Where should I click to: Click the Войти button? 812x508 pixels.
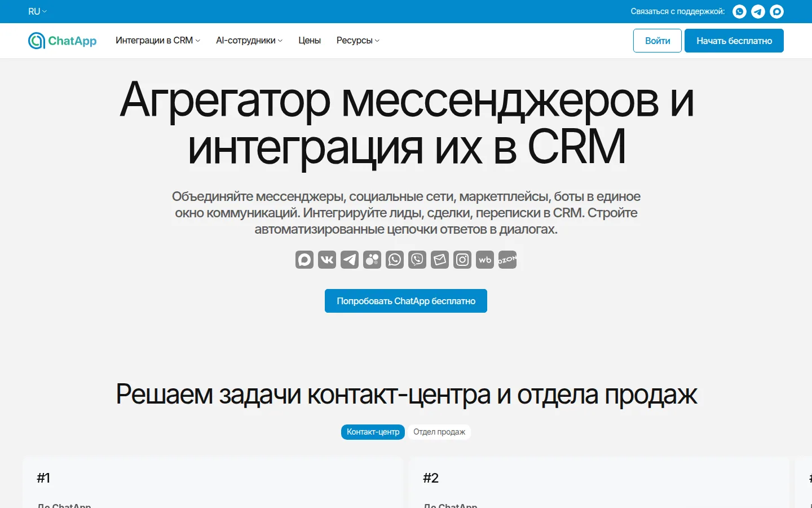click(x=657, y=41)
